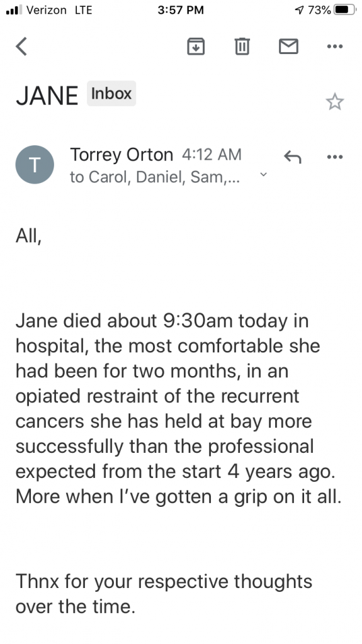This screenshot has width=362, height=644.
Task: Tap the JANE subject title
Action: [47, 96]
